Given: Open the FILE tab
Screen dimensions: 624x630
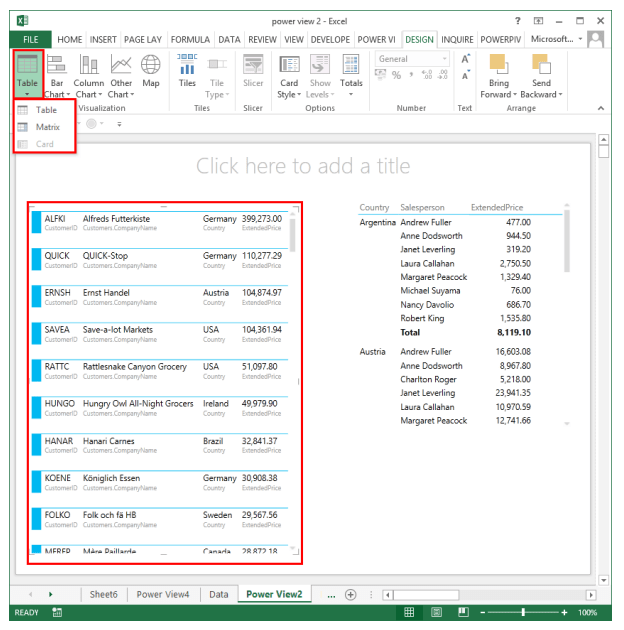Looking at the screenshot, I should pyautogui.click(x=31, y=39).
